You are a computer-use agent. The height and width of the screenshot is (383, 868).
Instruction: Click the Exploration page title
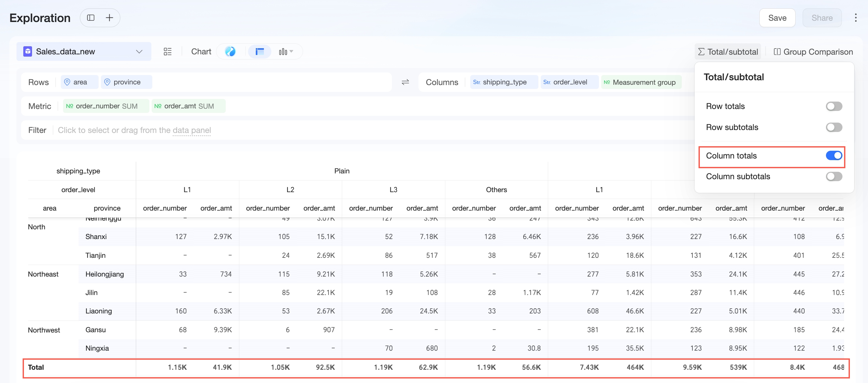point(40,18)
